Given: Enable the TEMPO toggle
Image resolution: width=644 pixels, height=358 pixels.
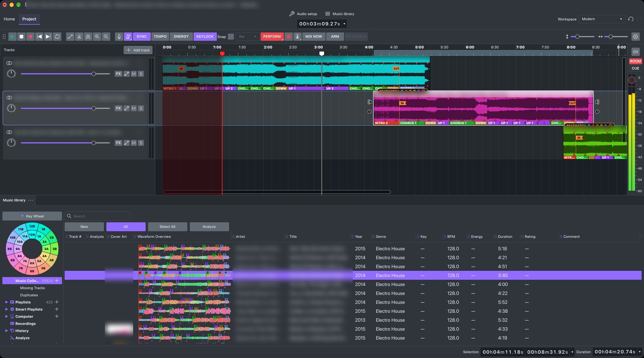Looking at the screenshot, I should [x=160, y=36].
